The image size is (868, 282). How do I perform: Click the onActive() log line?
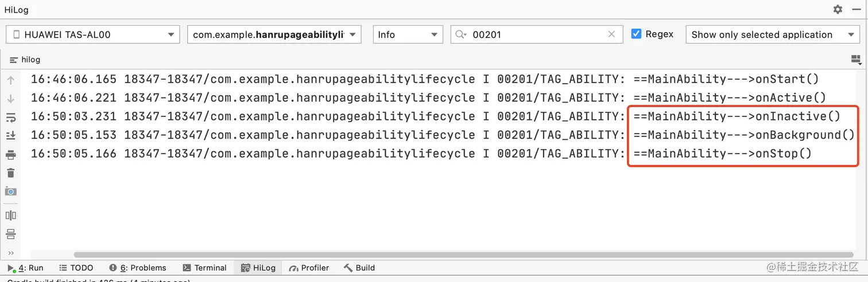click(428, 97)
